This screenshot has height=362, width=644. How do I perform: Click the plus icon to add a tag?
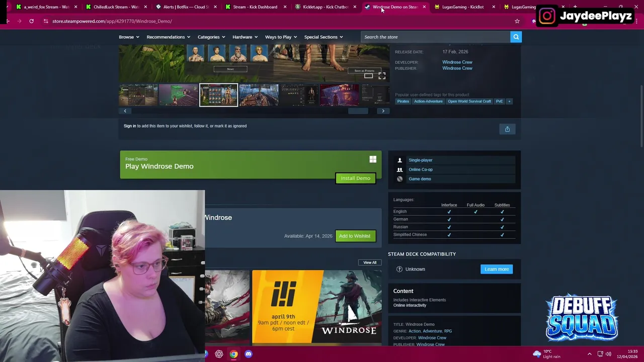[x=509, y=101]
